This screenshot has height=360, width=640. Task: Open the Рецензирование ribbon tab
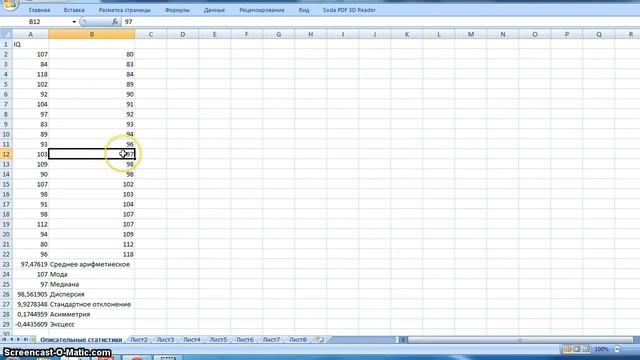262,10
